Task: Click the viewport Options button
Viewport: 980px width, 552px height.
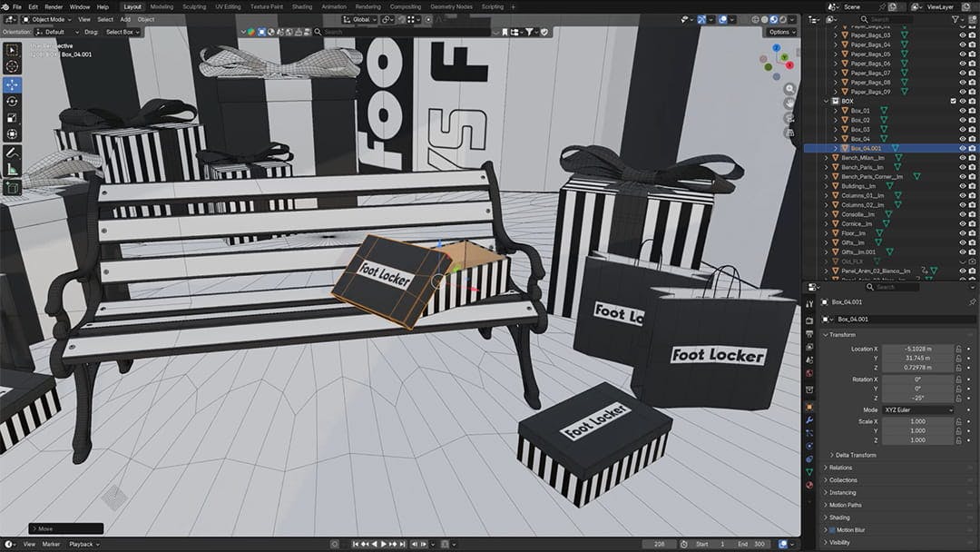Action: [x=780, y=32]
